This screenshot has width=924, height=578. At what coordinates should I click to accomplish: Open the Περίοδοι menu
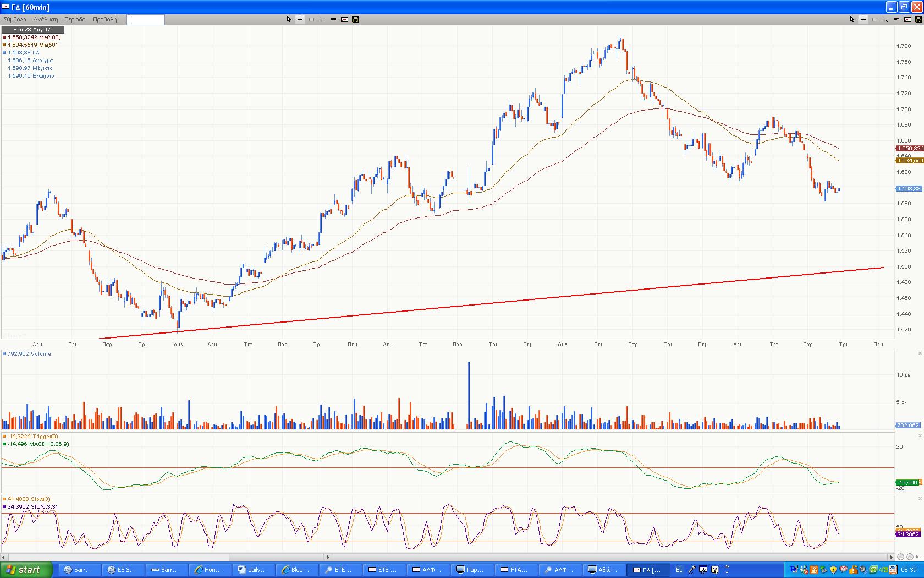click(x=75, y=19)
